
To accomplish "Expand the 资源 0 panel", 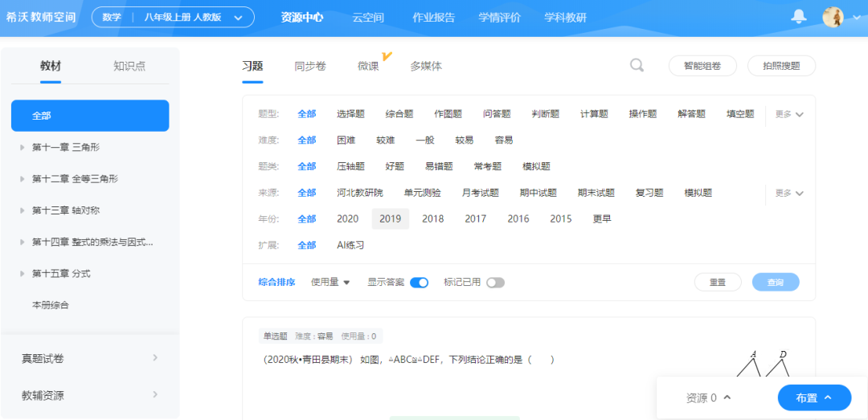I will pos(709,398).
